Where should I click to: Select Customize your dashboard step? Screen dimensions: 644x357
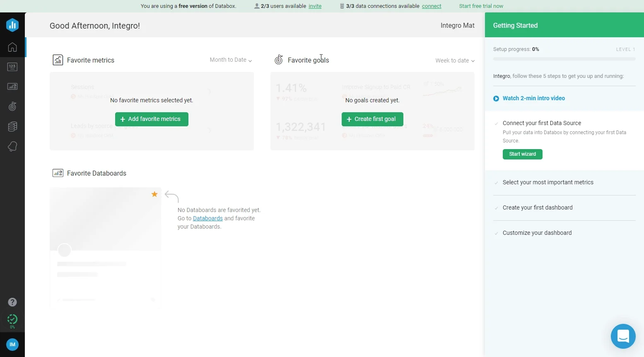tap(537, 233)
